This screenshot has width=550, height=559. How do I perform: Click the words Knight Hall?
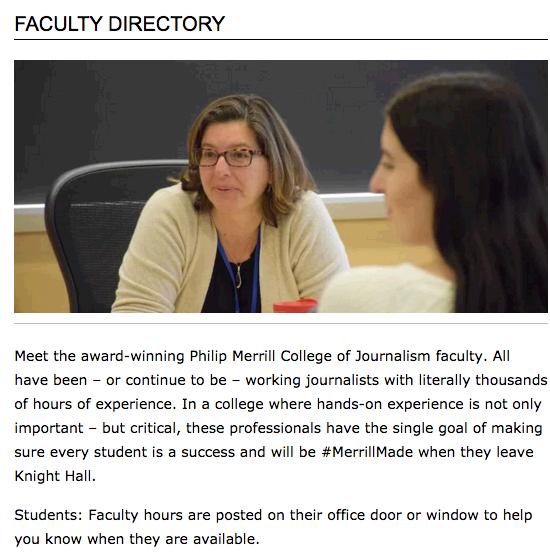tap(55, 476)
